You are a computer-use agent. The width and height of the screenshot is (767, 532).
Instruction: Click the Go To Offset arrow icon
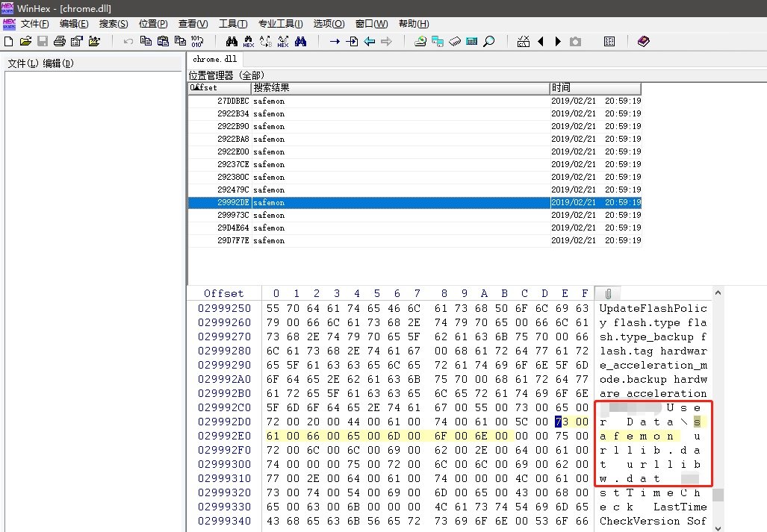click(335, 42)
